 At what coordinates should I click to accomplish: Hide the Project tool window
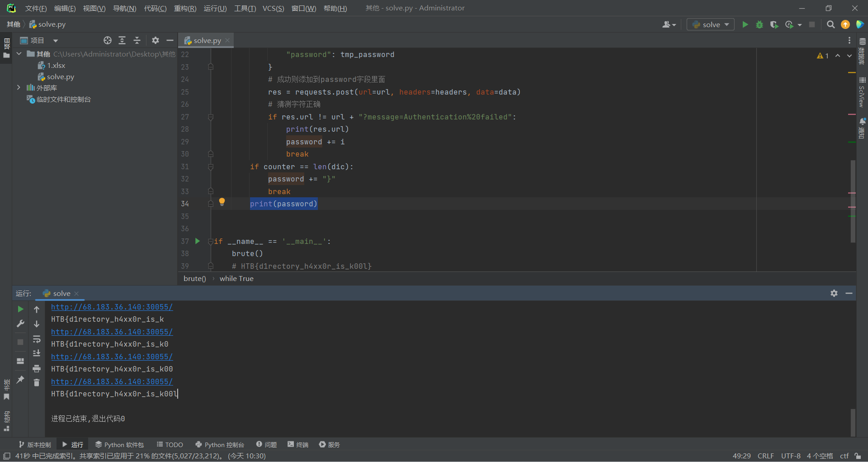point(170,40)
